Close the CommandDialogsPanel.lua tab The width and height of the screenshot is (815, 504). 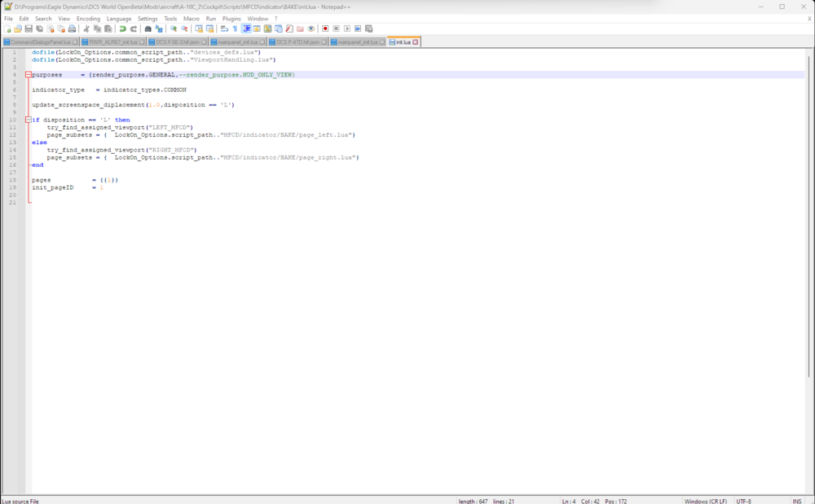[75, 42]
